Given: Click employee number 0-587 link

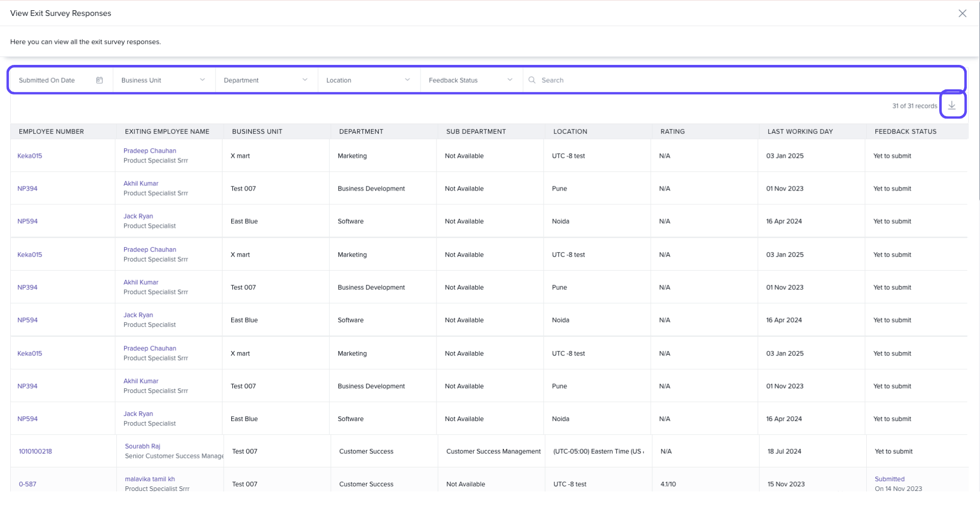Looking at the screenshot, I should pyautogui.click(x=28, y=484).
